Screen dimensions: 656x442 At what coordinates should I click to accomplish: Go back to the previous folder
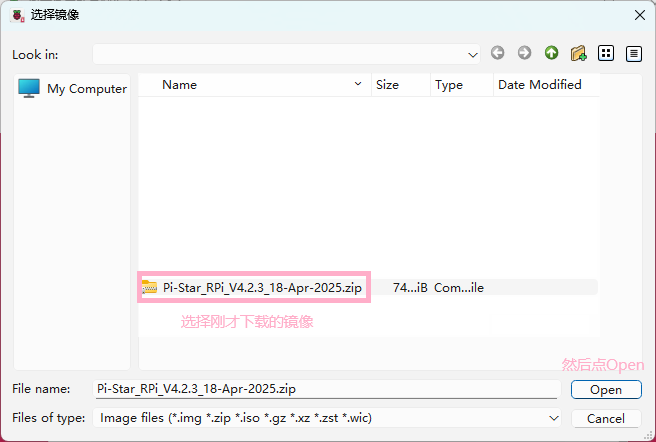click(x=497, y=53)
